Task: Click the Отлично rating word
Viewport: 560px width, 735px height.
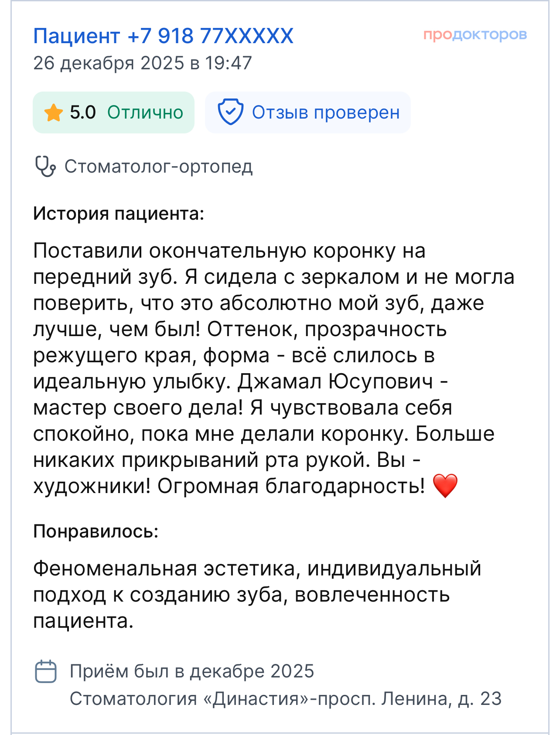Action: click(x=145, y=112)
